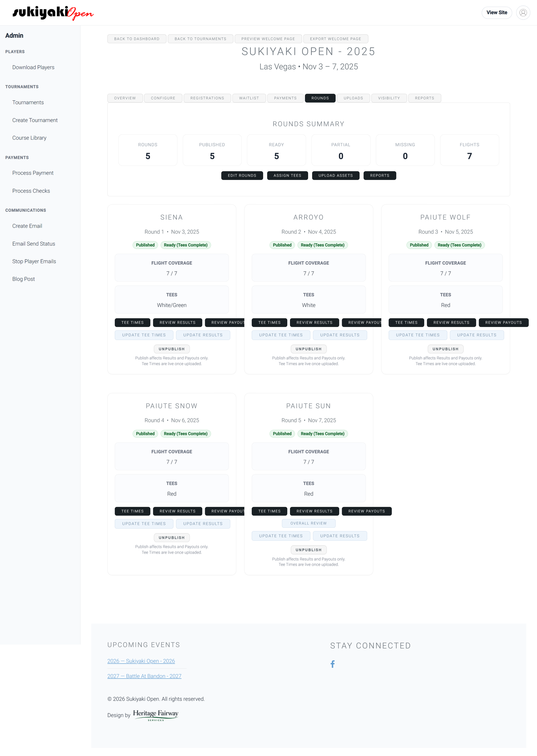Screen dimensions: 537x756
Task: Go back to tournaments
Action: 200,39
